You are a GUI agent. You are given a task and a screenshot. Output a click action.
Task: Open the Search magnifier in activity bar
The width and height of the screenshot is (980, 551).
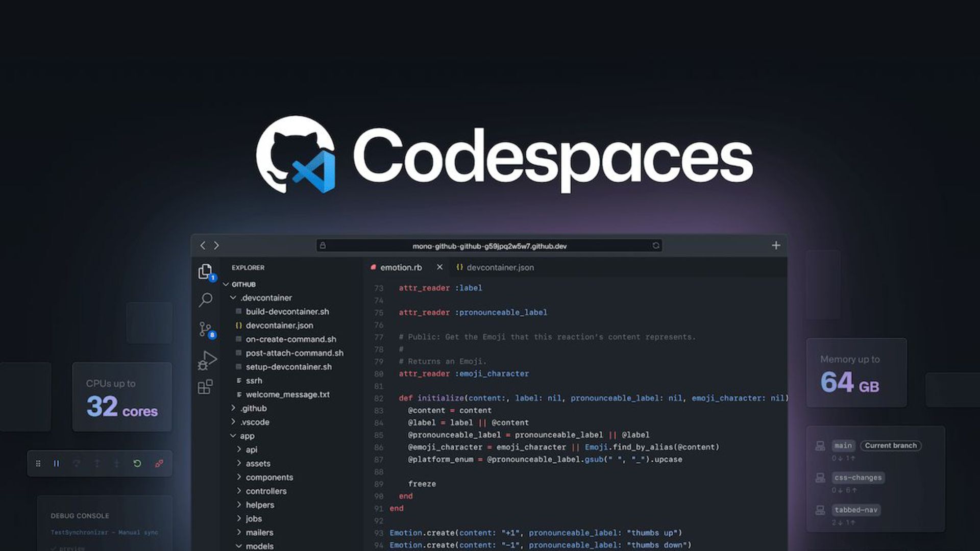(x=206, y=300)
